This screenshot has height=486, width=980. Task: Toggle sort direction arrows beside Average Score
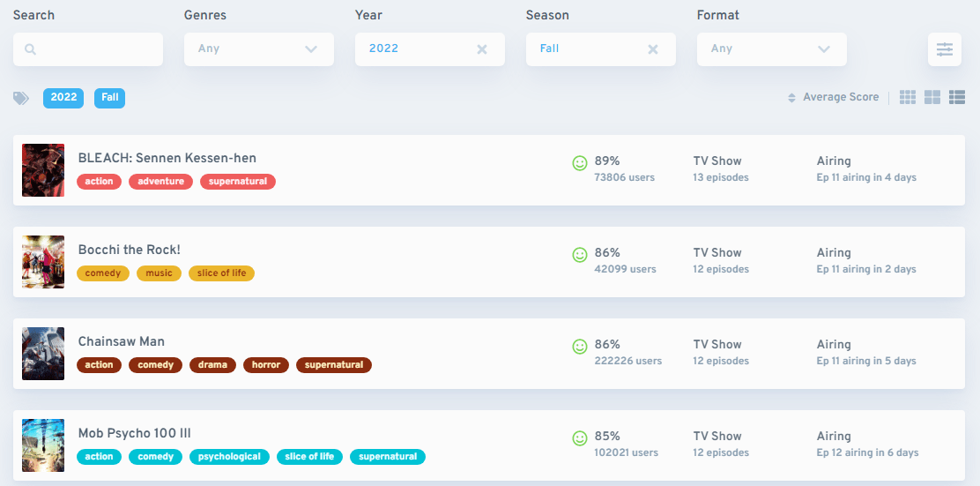click(x=791, y=98)
